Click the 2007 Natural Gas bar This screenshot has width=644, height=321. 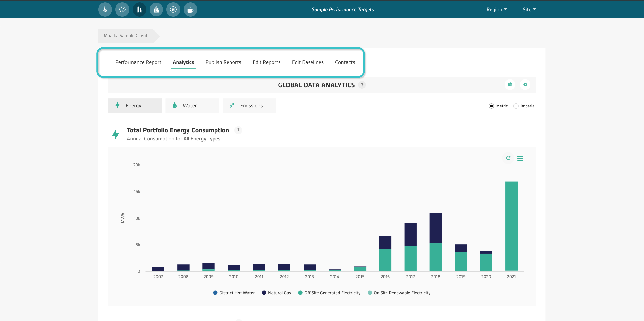pyautogui.click(x=158, y=269)
